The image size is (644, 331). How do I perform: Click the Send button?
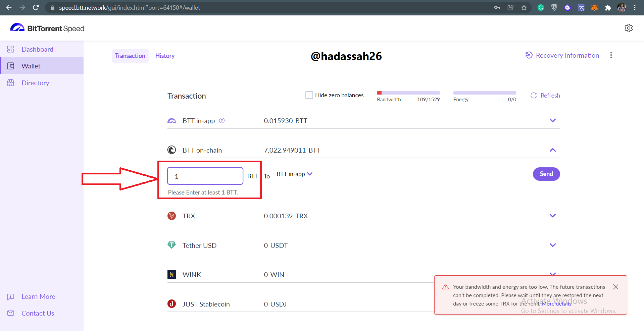coord(546,174)
